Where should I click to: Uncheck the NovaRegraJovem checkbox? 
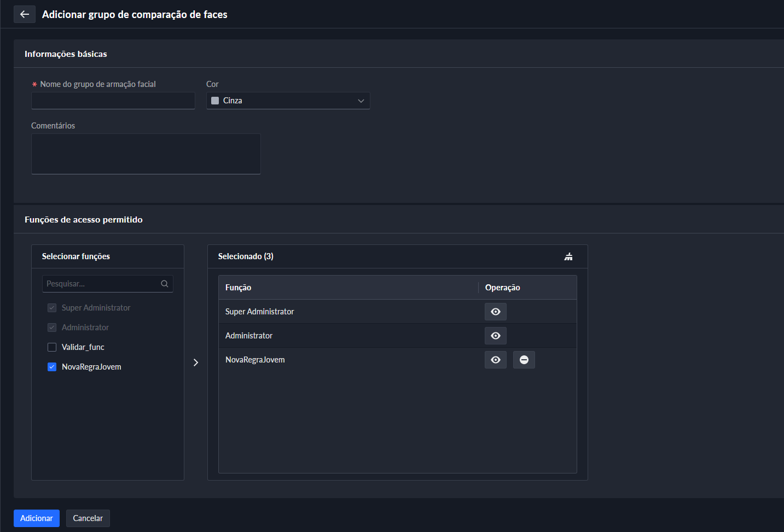pos(52,367)
